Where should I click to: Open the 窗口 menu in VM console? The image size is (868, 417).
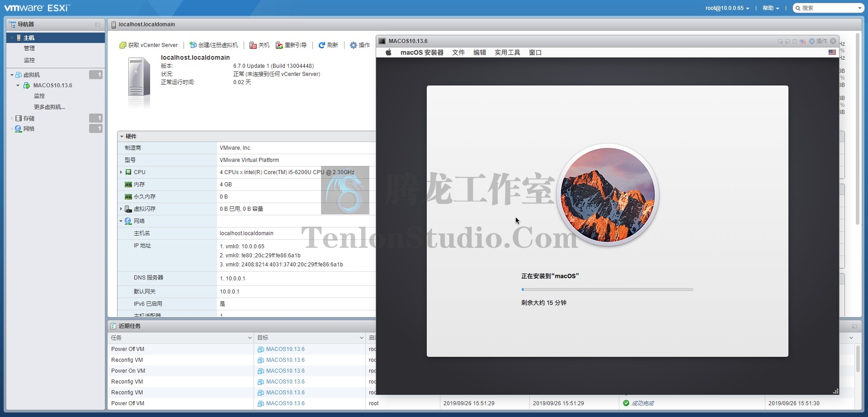coord(535,52)
